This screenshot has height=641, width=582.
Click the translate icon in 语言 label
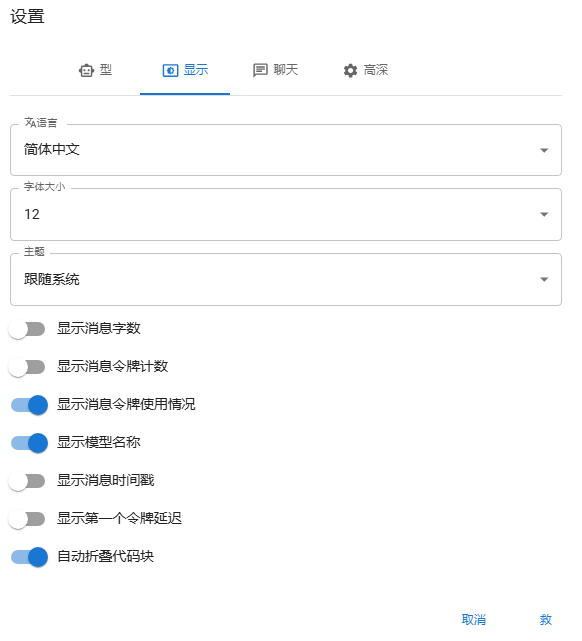coord(30,122)
